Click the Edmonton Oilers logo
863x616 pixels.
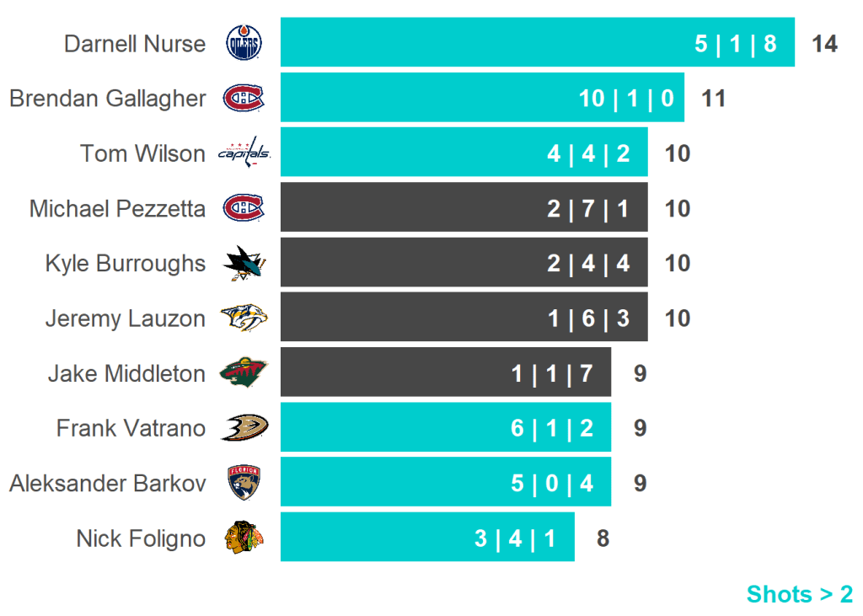[244, 43]
